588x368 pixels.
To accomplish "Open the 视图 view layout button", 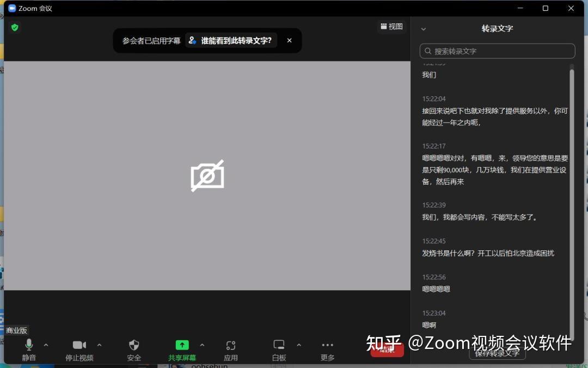I will pyautogui.click(x=391, y=27).
